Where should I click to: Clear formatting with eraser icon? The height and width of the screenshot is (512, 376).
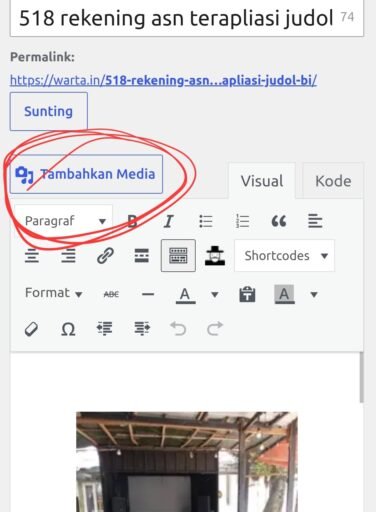pyautogui.click(x=32, y=330)
